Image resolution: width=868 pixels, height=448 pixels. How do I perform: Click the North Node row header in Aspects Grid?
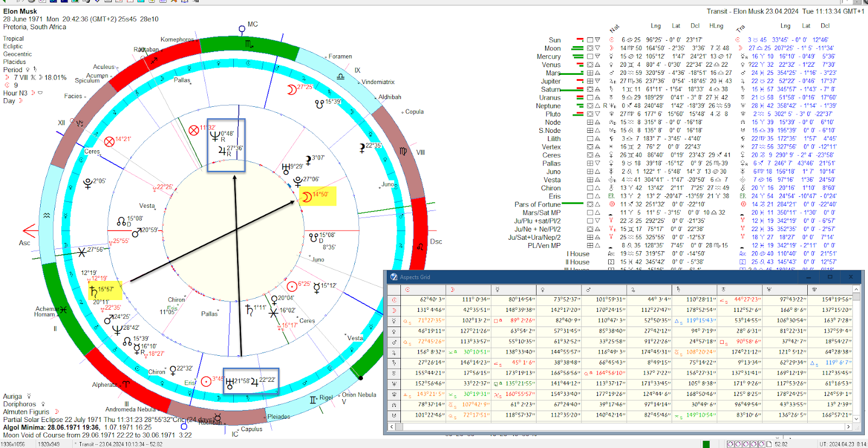[x=394, y=405]
